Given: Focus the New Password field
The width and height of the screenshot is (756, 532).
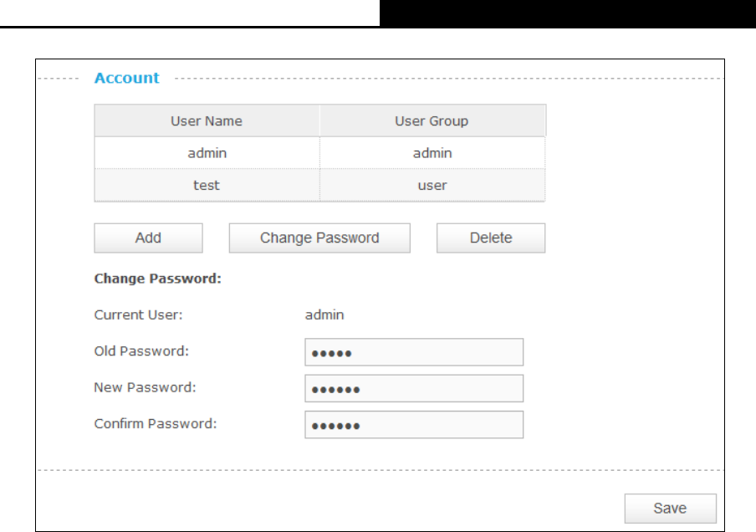Looking at the screenshot, I should 414,388.
